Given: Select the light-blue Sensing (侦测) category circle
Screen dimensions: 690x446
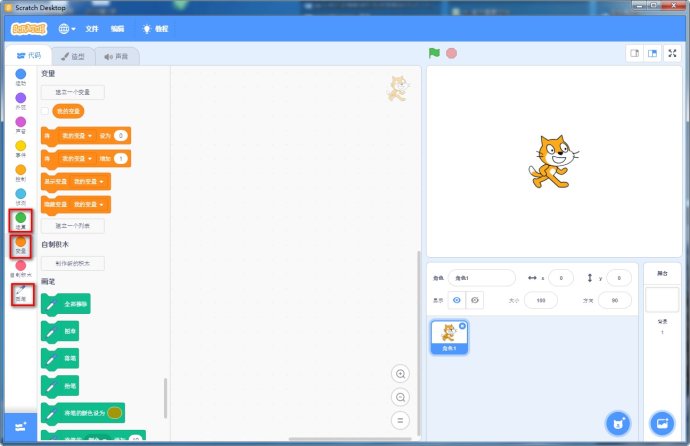Looking at the screenshot, I should 21,194.
